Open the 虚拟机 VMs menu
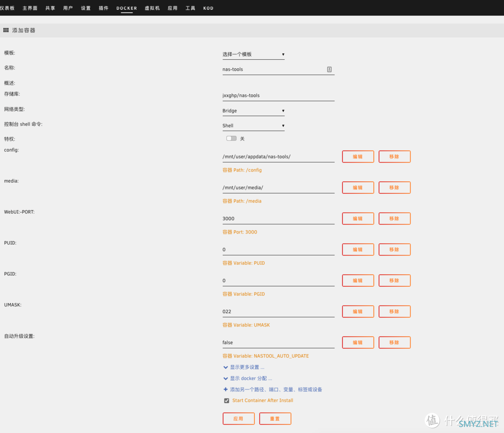Viewport: 504px width, 433px height. [152, 8]
